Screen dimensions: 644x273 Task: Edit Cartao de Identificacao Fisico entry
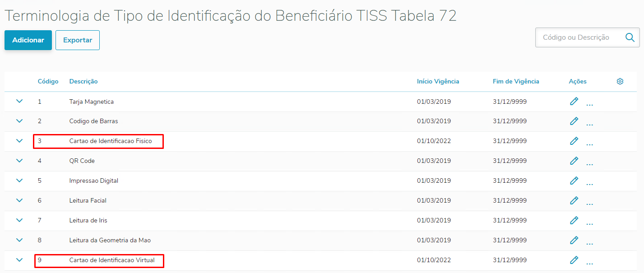tap(574, 141)
